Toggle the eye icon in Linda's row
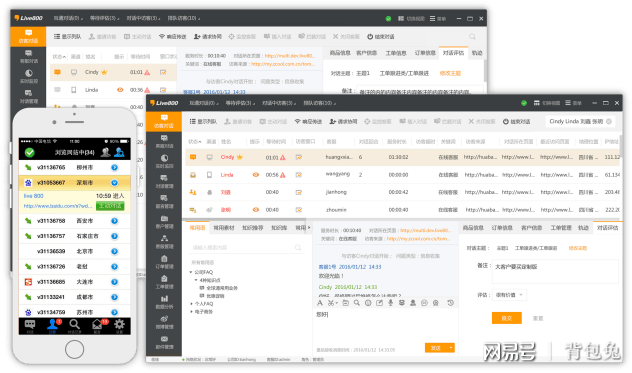The image size is (632, 373). [256, 175]
